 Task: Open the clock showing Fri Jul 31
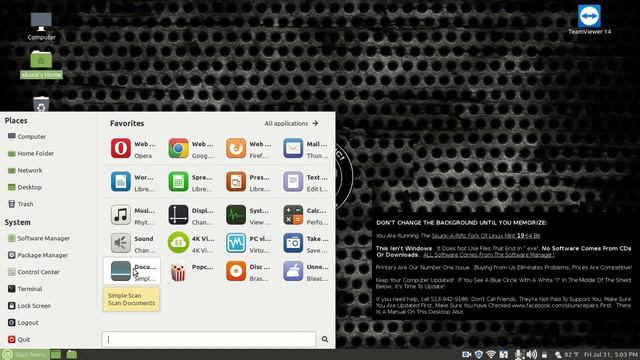(611, 355)
